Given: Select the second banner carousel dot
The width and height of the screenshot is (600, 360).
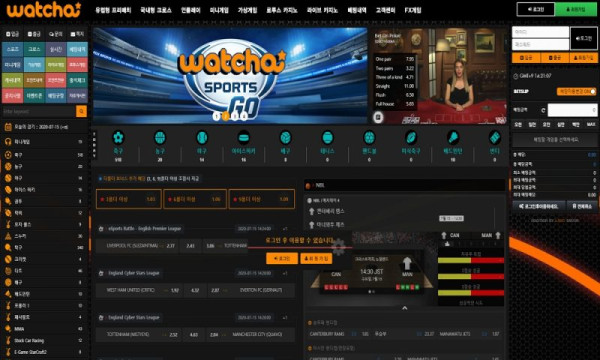Looking at the screenshot, I should [226, 116].
